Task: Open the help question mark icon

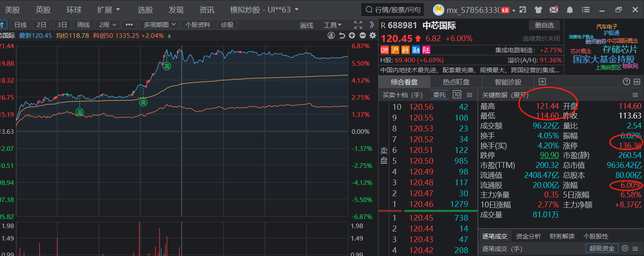Action: point(627,81)
